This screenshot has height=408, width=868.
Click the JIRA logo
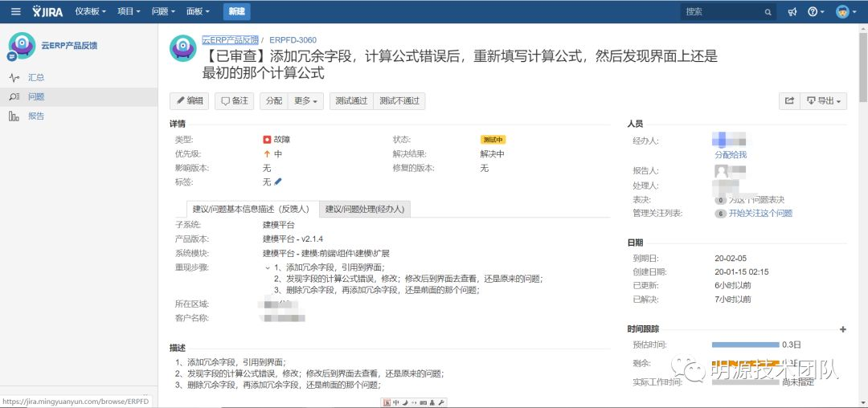(x=47, y=11)
